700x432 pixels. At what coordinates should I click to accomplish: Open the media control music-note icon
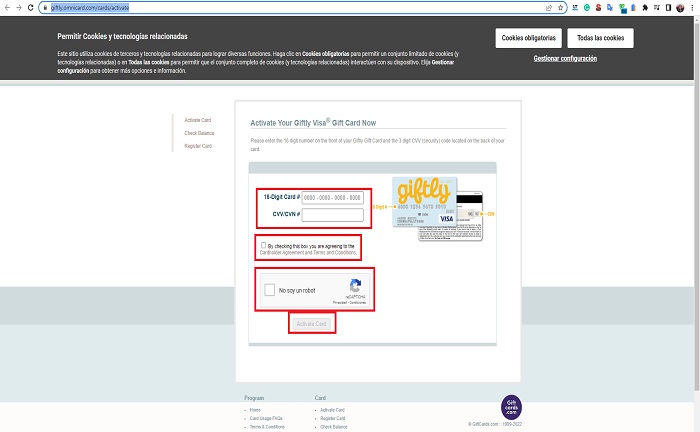click(x=657, y=8)
